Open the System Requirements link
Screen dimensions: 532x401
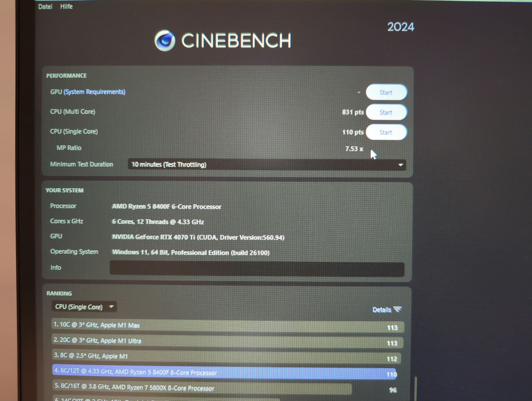(94, 92)
